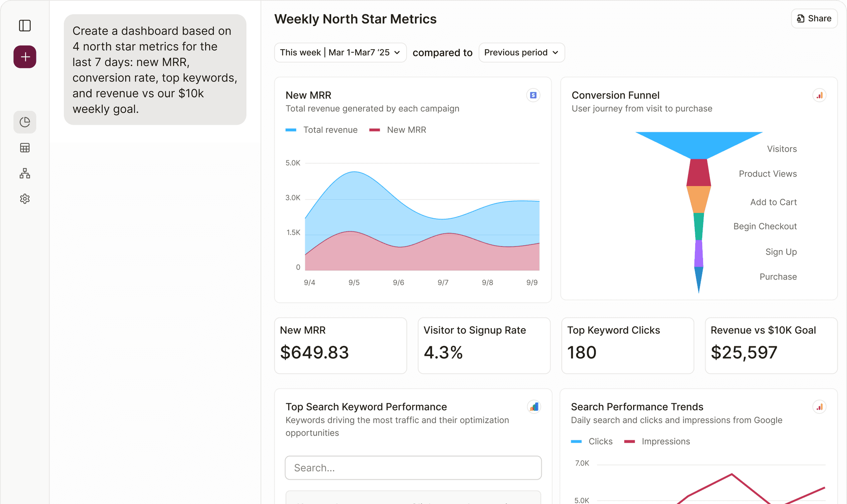This screenshot has height=504, width=847.
Task: Collapse the left sidebar panel
Action: 25,26
